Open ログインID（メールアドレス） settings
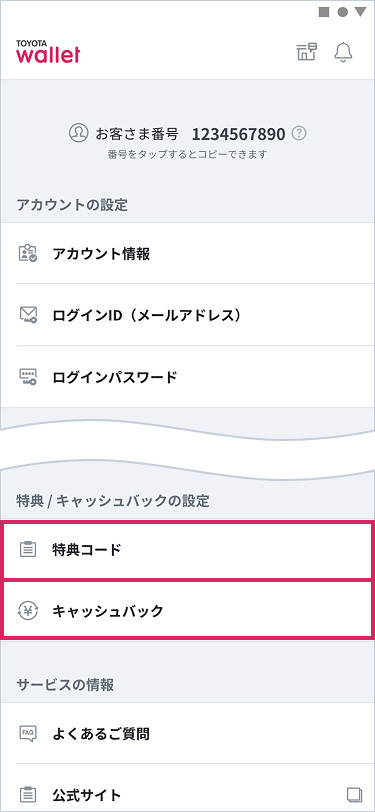 pyautogui.click(x=188, y=314)
